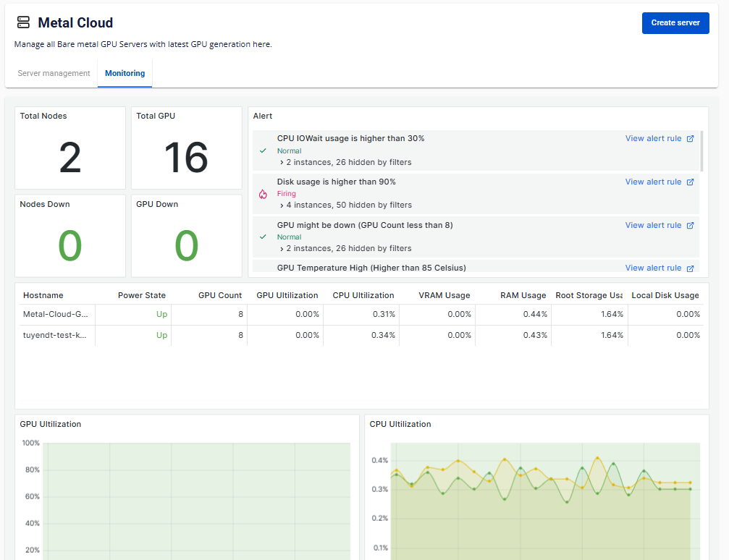729x560 pixels.
Task: Open View alert rule for GPU Temperature High
Action: point(653,268)
